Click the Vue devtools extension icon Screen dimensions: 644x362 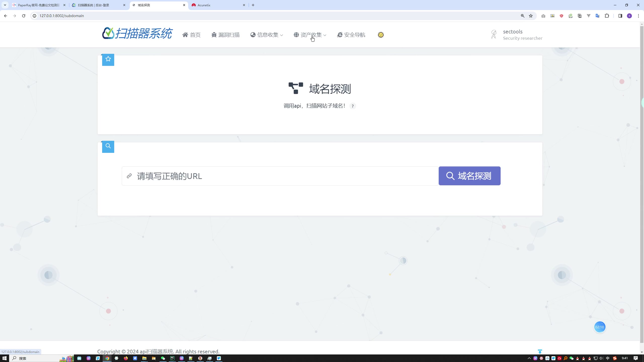pos(589,16)
